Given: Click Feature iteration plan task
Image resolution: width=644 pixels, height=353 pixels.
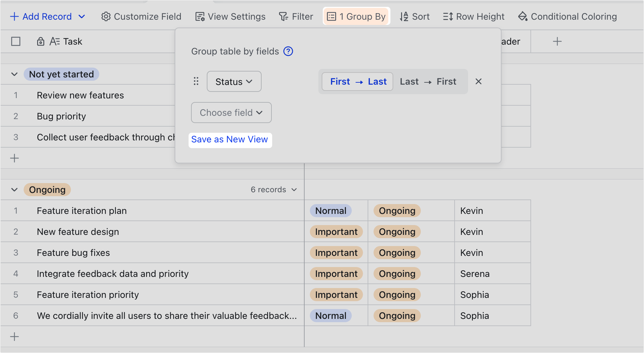Looking at the screenshot, I should pos(82,211).
